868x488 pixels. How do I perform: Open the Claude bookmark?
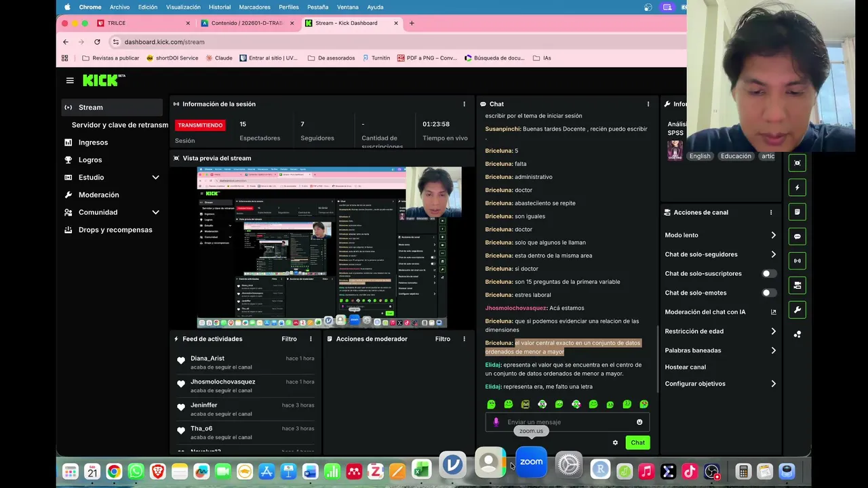(x=218, y=58)
